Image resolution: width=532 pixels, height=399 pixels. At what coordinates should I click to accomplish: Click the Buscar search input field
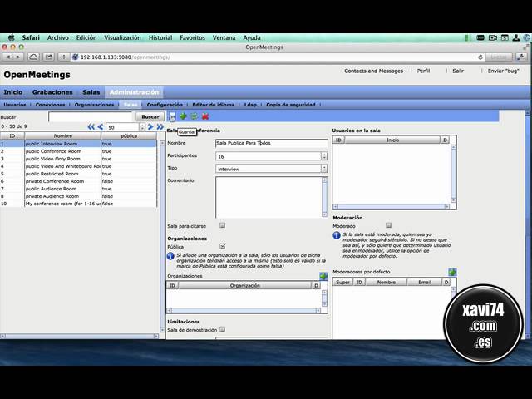(x=91, y=116)
